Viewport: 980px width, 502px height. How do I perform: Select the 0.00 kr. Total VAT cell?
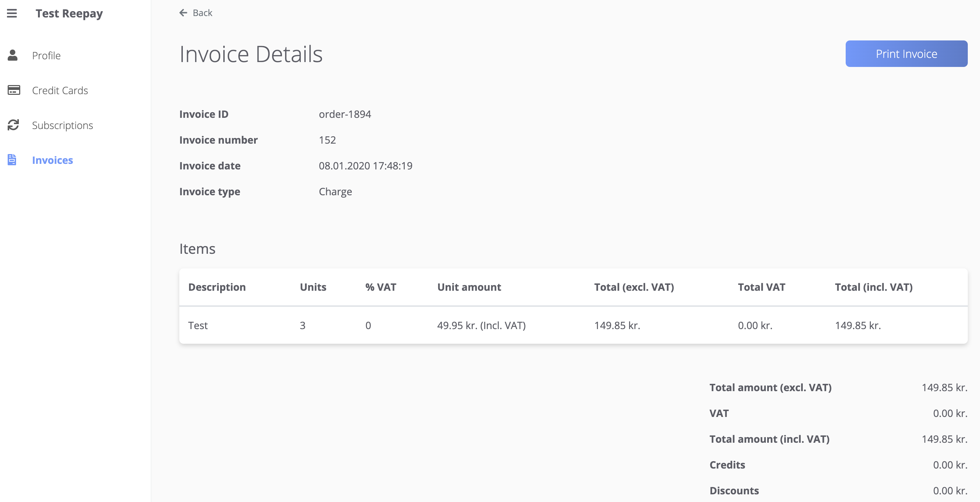[x=755, y=325]
